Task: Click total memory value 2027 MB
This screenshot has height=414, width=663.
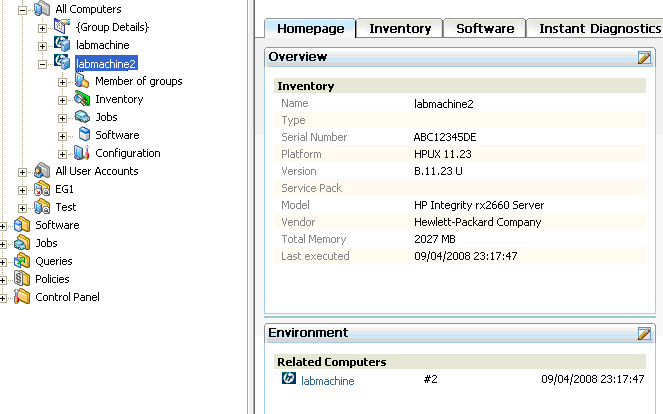Action: coord(435,239)
